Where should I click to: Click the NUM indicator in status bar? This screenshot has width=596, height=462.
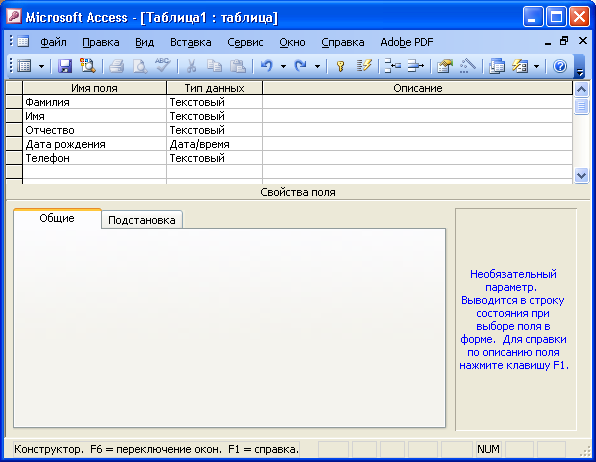click(488, 449)
